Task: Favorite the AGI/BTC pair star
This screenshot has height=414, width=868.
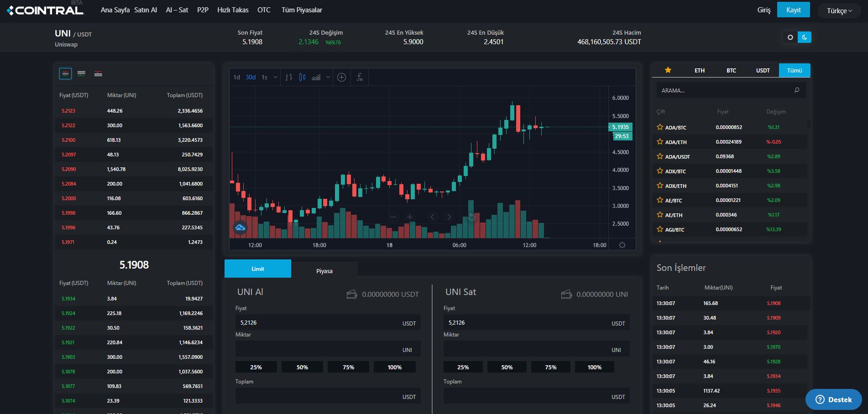Action: point(660,229)
